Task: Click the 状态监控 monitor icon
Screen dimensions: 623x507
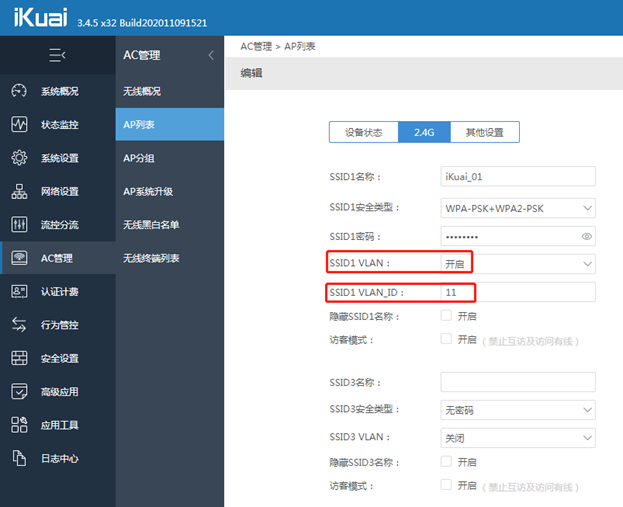Action: click(x=19, y=125)
